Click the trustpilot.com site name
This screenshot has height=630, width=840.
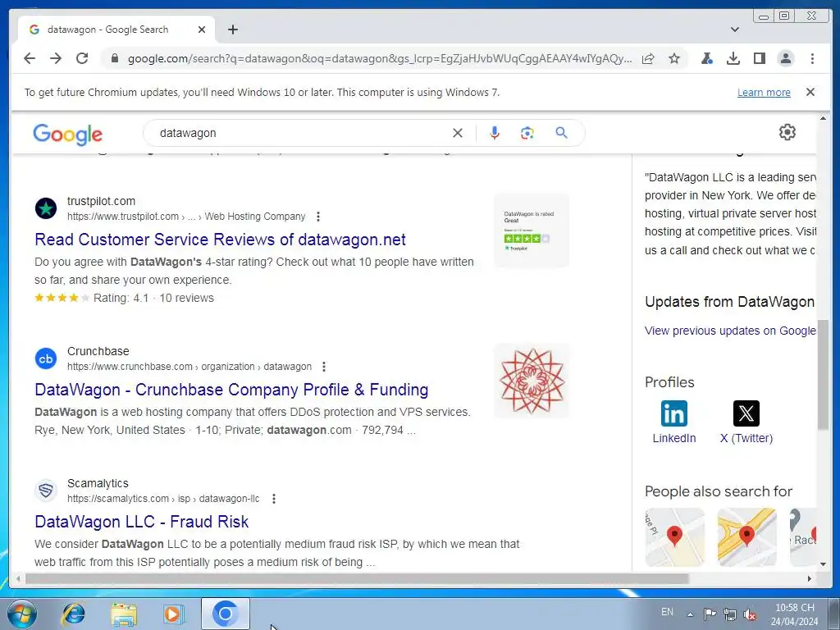pyautogui.click(x=101, y=202)
